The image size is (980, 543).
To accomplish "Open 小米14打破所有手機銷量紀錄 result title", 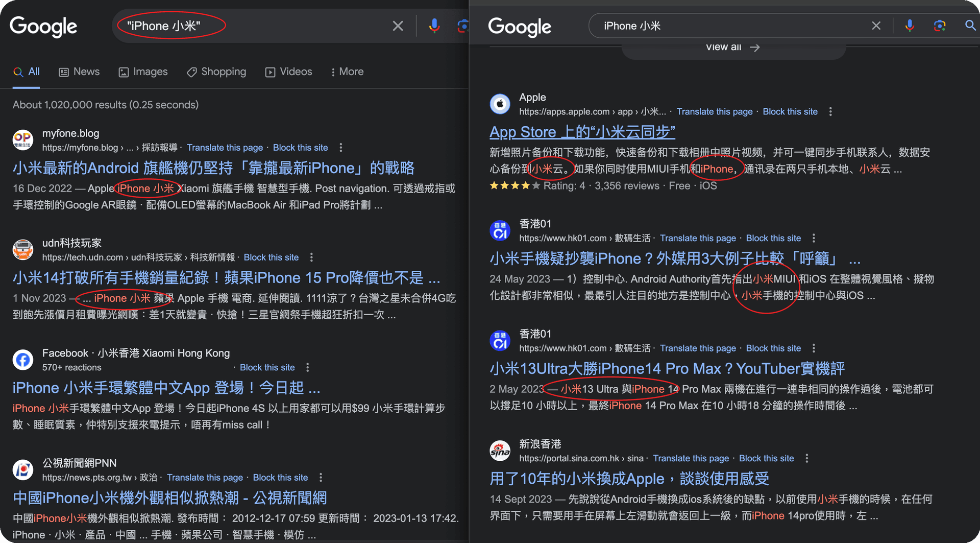I will (x=226, y=278).
